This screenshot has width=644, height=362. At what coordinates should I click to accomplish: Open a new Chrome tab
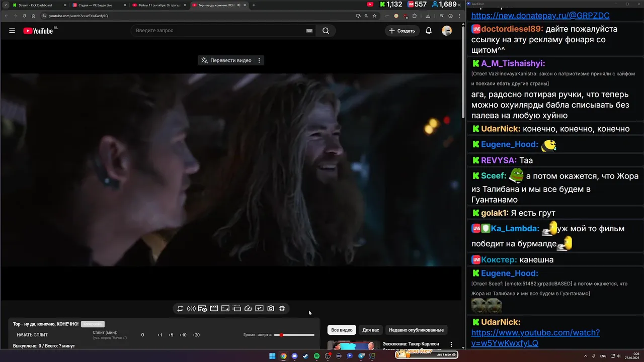pyautogui.click(x=254, y=5)
